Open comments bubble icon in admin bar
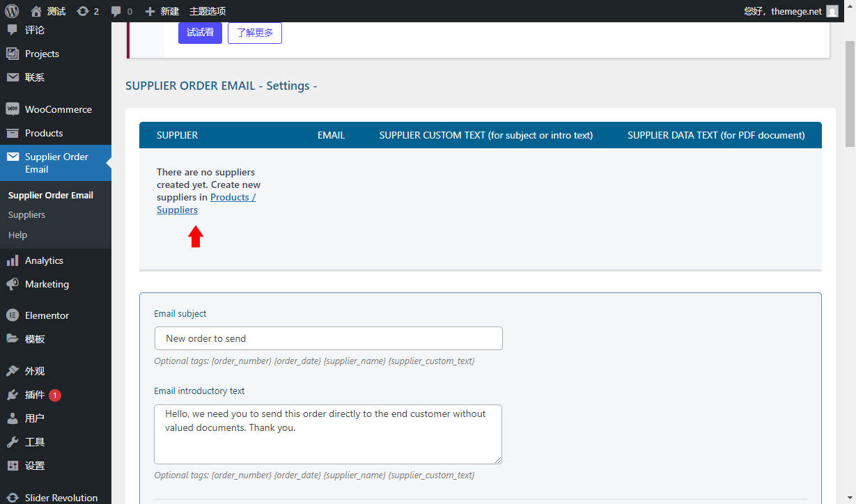This screenshot has height=504, width=856. click(116, 11)
